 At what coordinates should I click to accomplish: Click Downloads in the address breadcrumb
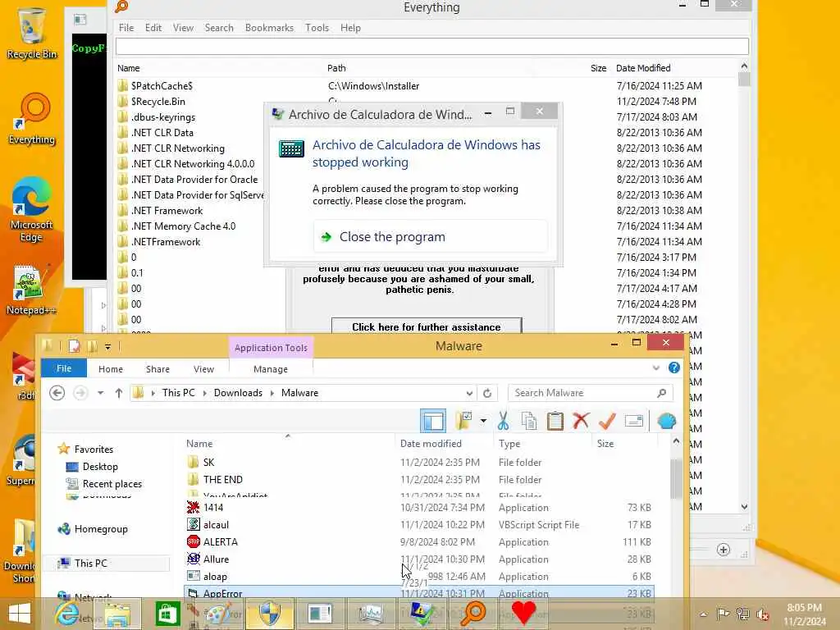(238, 393)
